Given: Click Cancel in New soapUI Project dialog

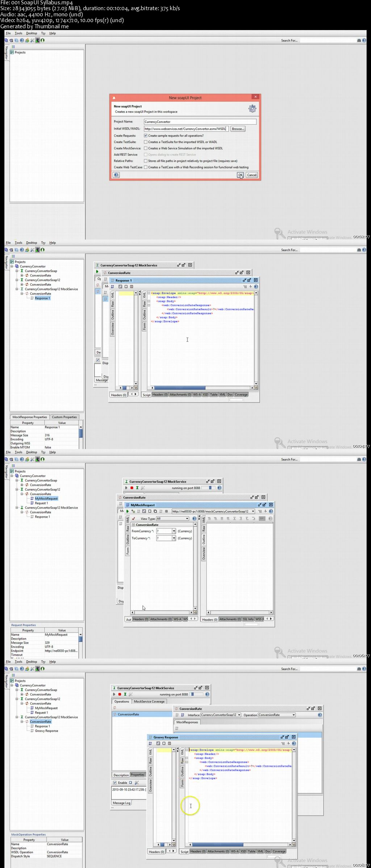Looking at the screenshot, I should tap(252, 175).
